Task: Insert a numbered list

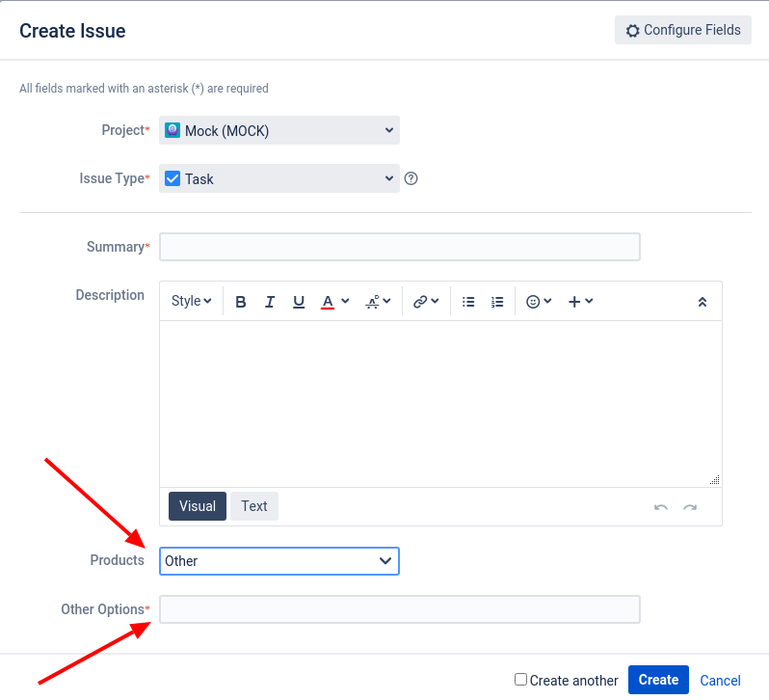Action: point(497,302)
